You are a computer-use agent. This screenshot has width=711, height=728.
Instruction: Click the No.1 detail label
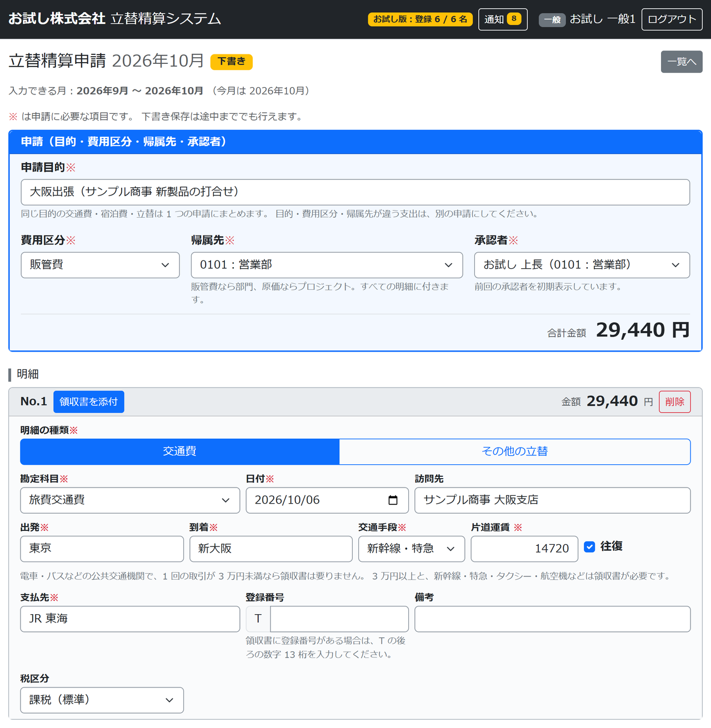[x=34, y=401]
